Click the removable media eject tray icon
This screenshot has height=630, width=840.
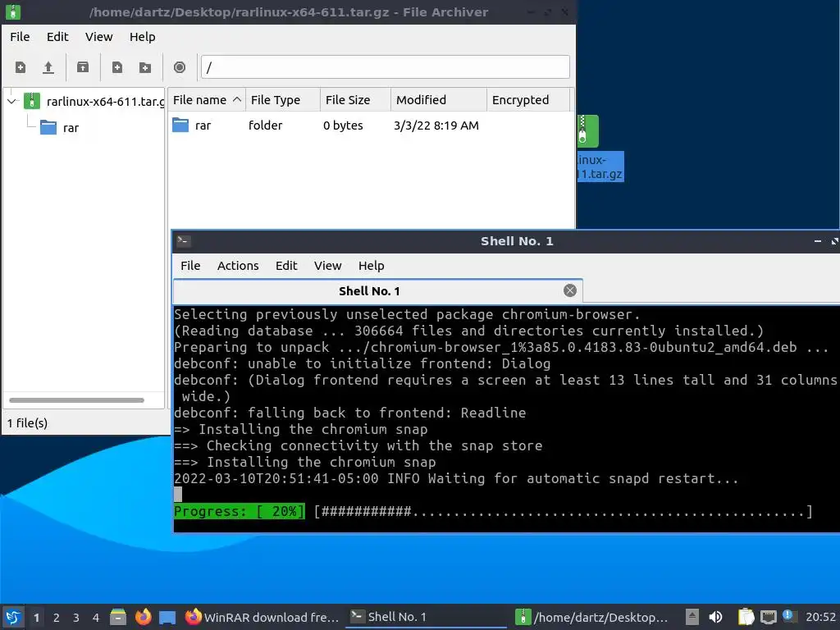[692, 617]
